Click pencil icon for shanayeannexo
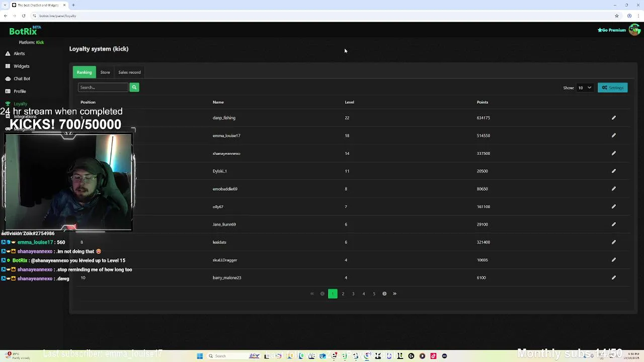Viewport: 644px width, 362px height. [x=613, y=153]
